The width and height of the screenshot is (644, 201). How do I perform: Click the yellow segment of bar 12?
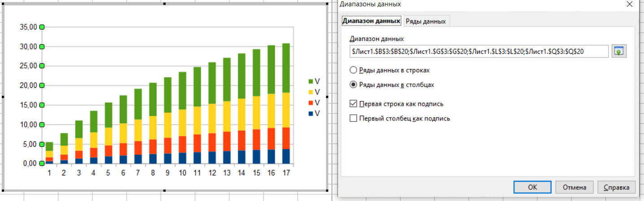click(212, 118)
